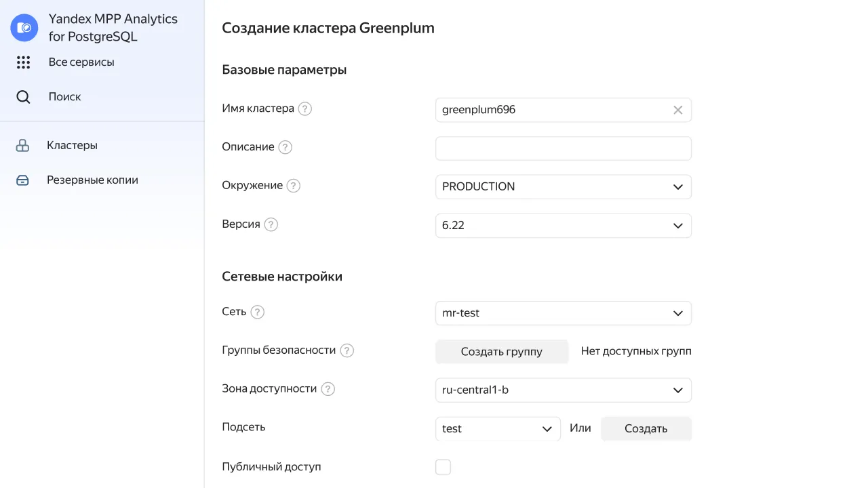Show help hint for Описание field
The width and height of the screenshot is (868, 488).
point(285,147)
